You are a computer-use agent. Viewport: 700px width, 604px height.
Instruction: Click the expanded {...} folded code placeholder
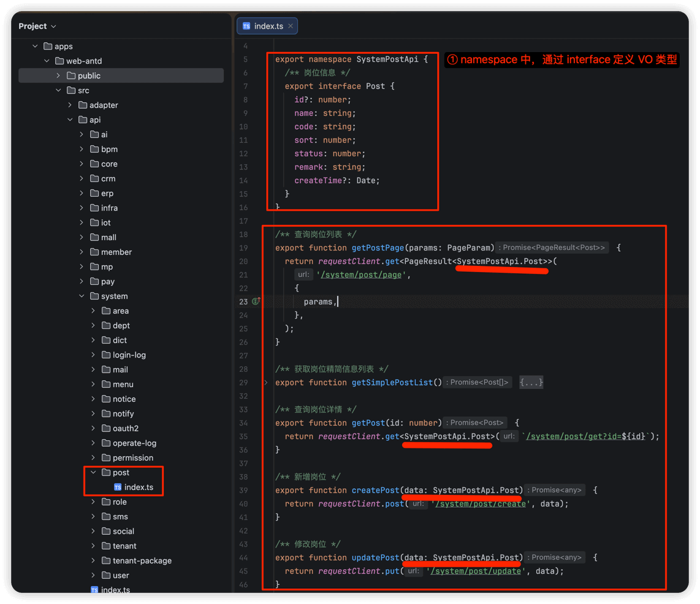[531, 382]
